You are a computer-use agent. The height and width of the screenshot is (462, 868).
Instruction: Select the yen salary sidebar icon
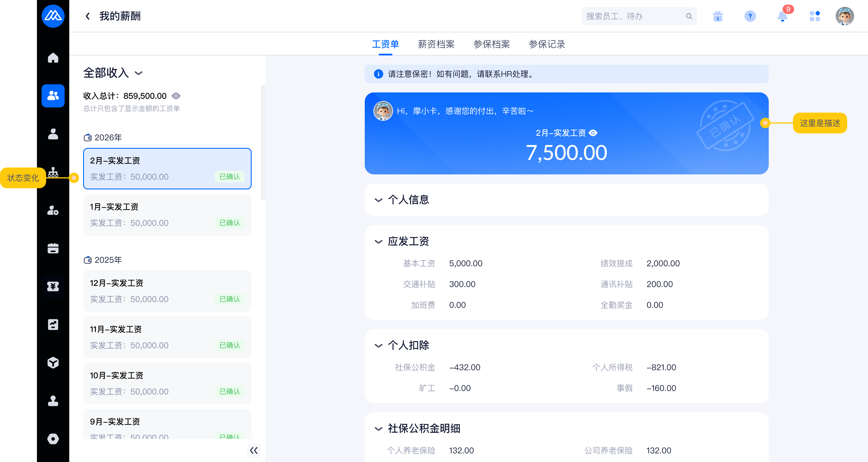(53, 286)
